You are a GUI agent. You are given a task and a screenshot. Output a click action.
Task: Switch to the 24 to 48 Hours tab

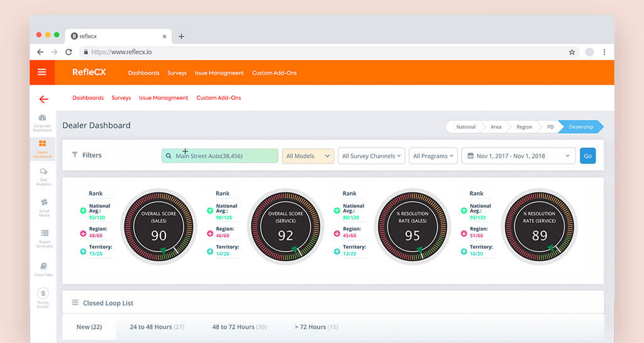click(x=157, y=327)
